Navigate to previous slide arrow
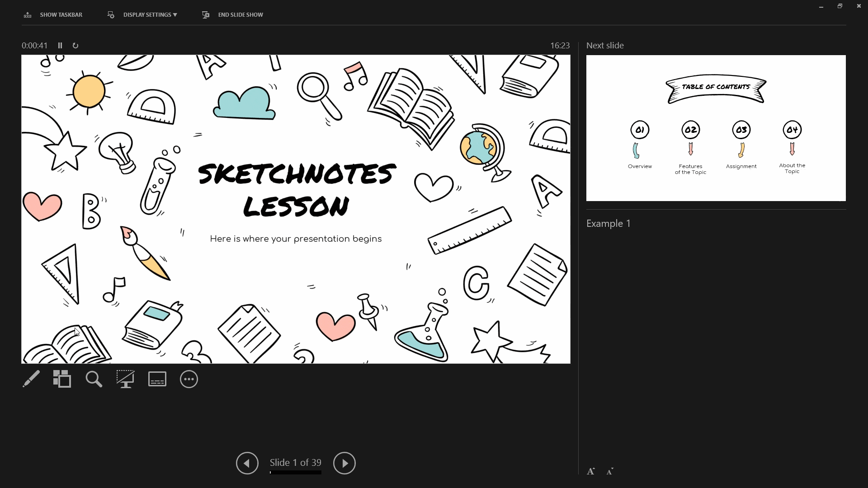868x488 pixels. click(x=247, y=462)
